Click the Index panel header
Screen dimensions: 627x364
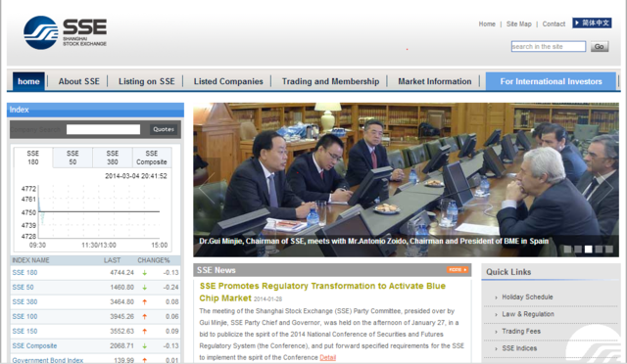tap(95, 110)
